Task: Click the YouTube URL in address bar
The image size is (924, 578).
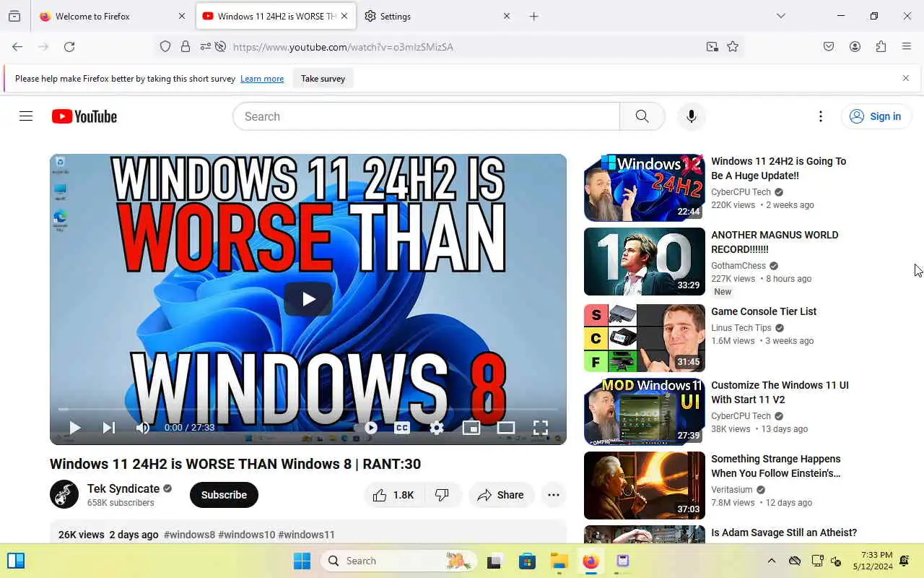Action: pyautogui.click(x=343, y=47)
